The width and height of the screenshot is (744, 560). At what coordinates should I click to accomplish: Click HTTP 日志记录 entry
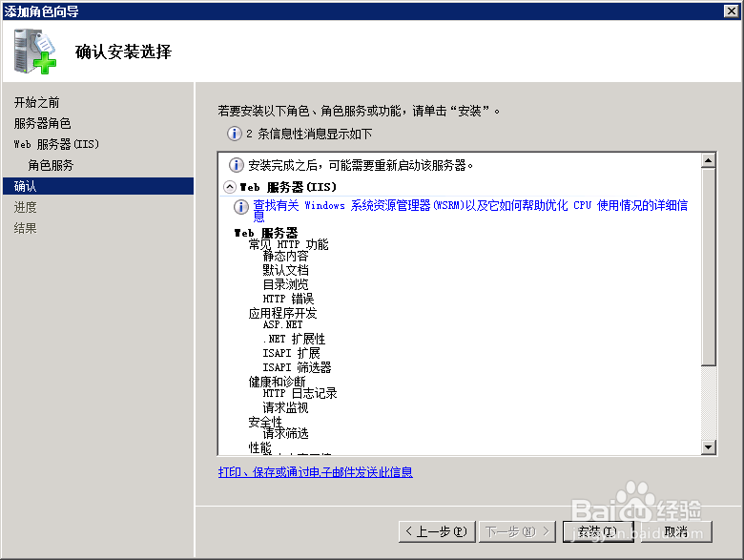click(x=300, y=393)
